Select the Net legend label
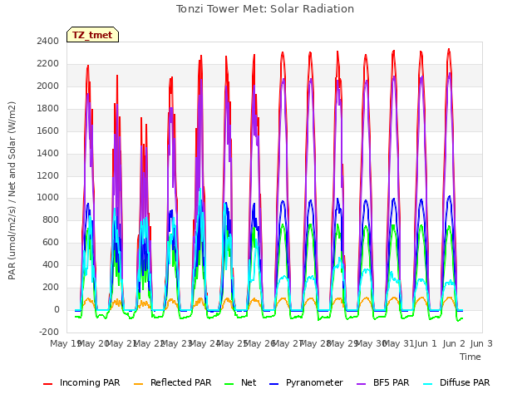 [249, 382]
